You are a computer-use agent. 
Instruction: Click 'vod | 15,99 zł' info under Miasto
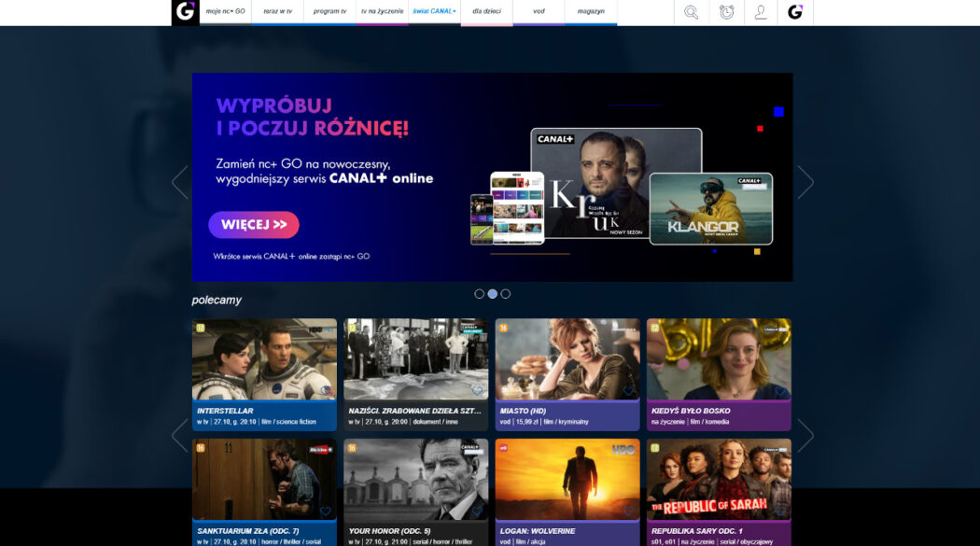pos(519,422)
